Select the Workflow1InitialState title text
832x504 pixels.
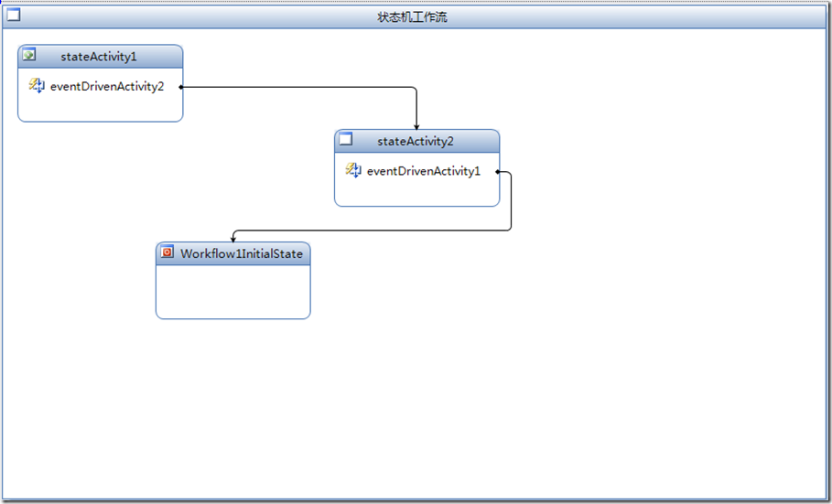[x=242, y=253]
